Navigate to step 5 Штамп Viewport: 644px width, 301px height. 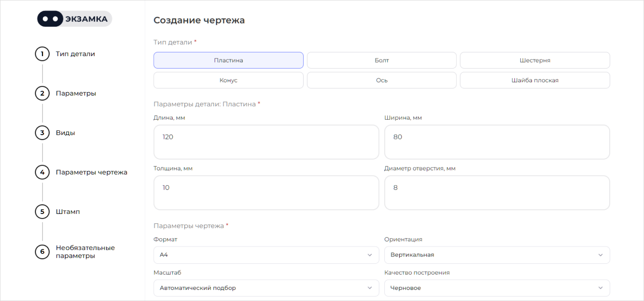pos(67,212)
